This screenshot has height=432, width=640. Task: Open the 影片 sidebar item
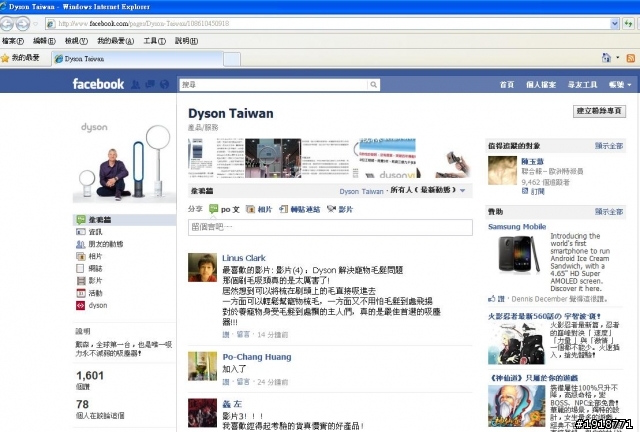point(90,281)
